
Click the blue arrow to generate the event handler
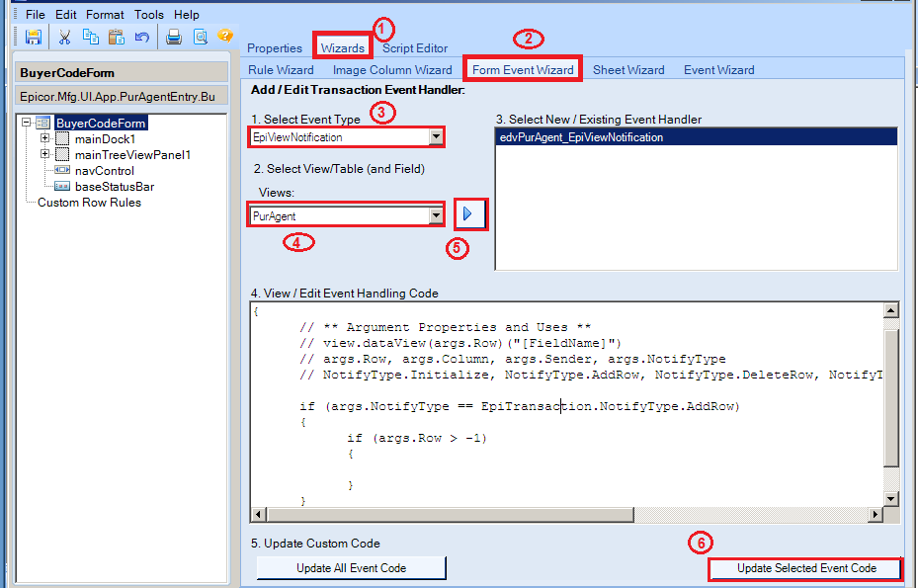(x=471, y=213)
